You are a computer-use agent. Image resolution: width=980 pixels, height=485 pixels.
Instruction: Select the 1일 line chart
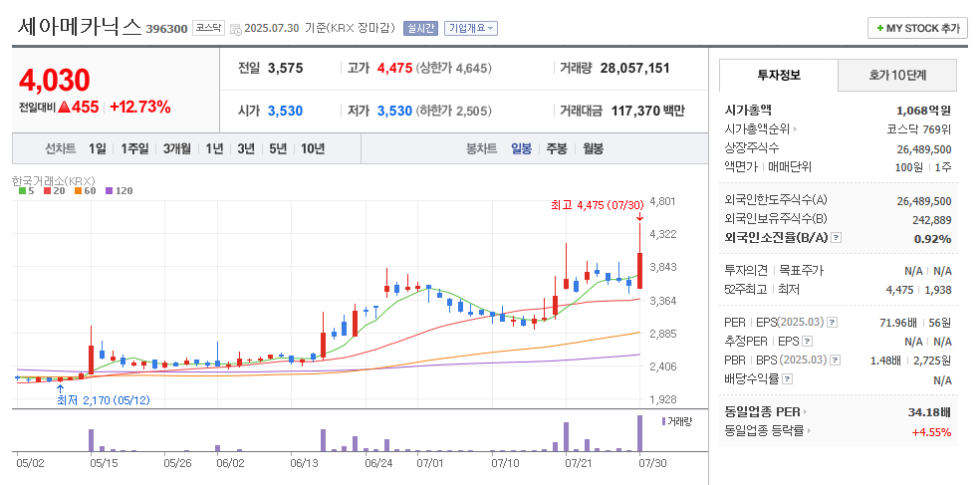[97, 148]
